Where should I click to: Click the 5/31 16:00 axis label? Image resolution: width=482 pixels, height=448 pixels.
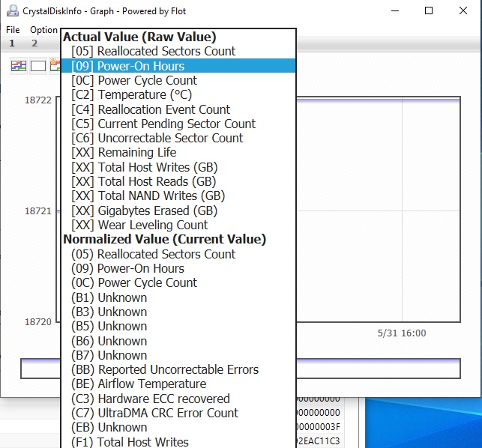[402, 333]
